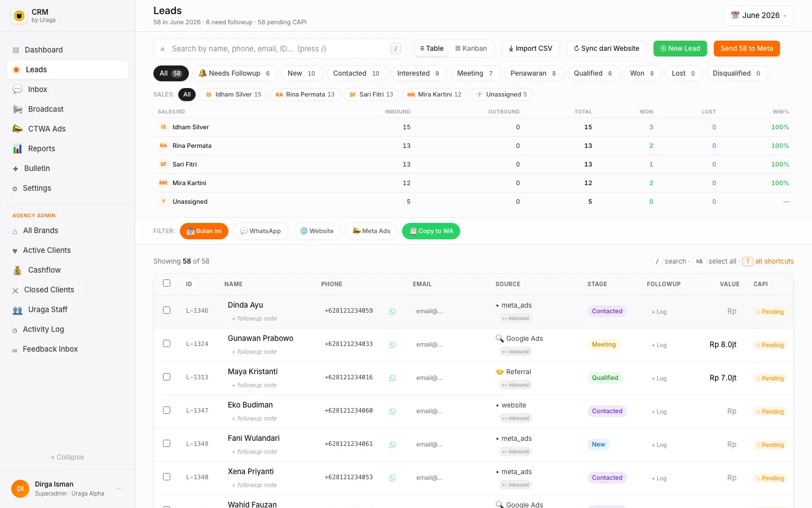Click the Copy to WA button
The image size is (812, 508).
point(431,231)
